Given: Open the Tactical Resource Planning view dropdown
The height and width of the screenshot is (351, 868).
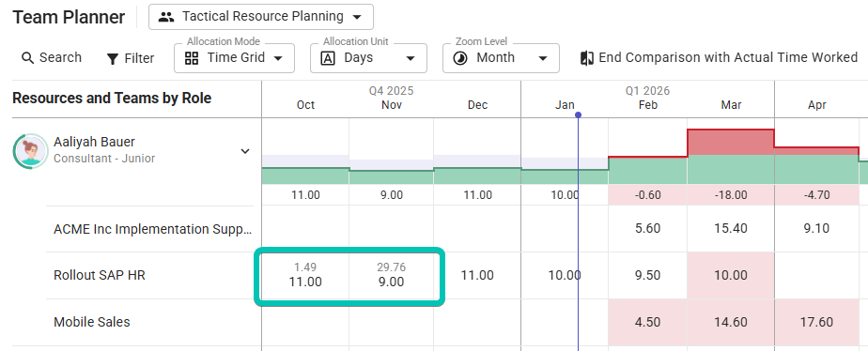Looking at the screenshot, I should [261, 17].
